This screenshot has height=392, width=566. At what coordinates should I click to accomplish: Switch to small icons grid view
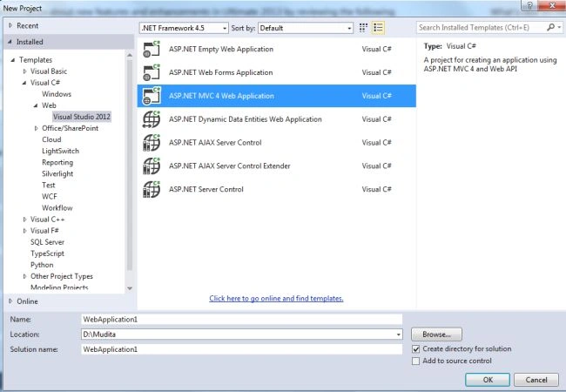coord(363,28)
